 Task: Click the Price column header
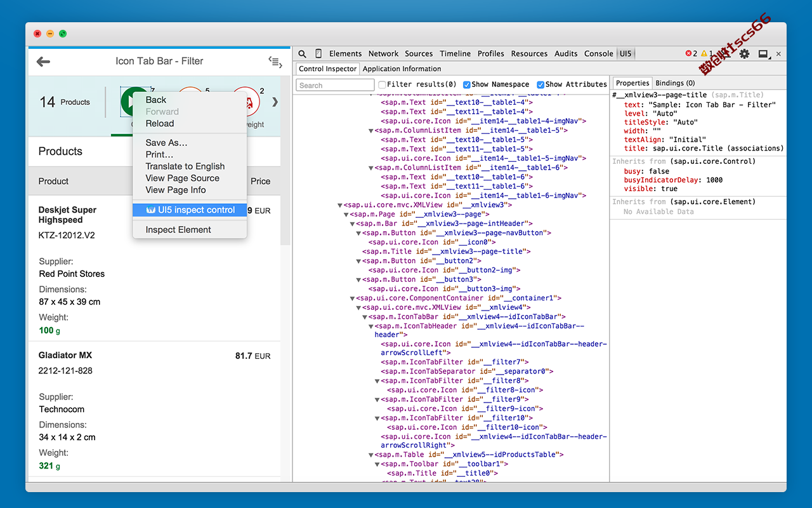point(260,181)
